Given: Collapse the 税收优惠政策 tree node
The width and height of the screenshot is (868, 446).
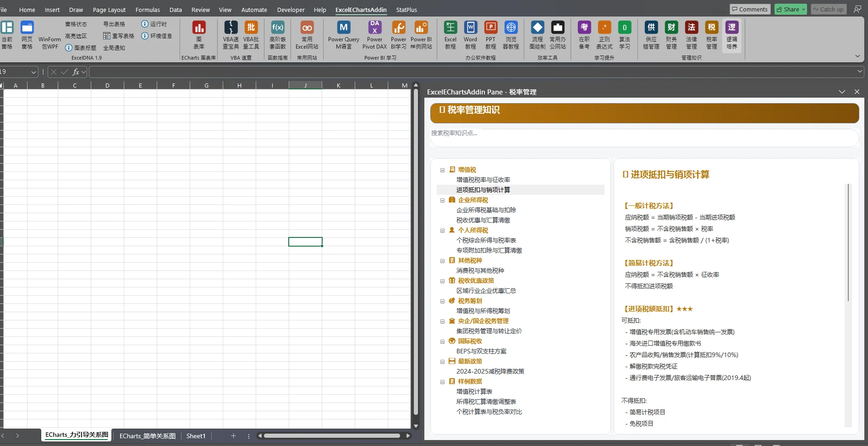Looking at the screenshot, I should (x=442, y=281).
